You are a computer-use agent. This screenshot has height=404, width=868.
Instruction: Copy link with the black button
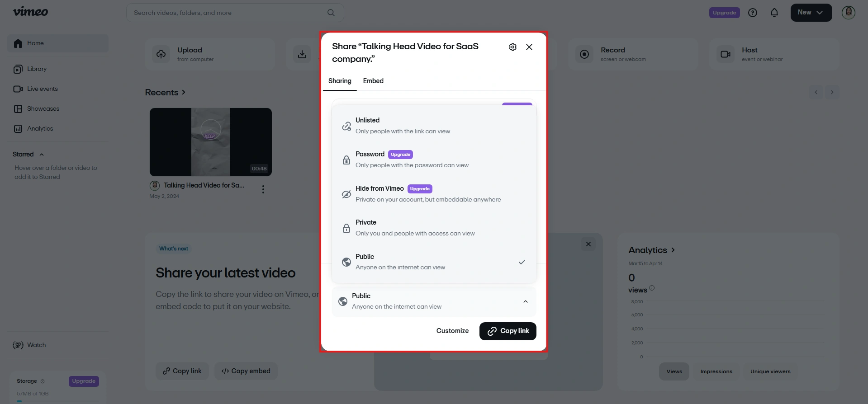pyautogui.click(x=508, y=331)
